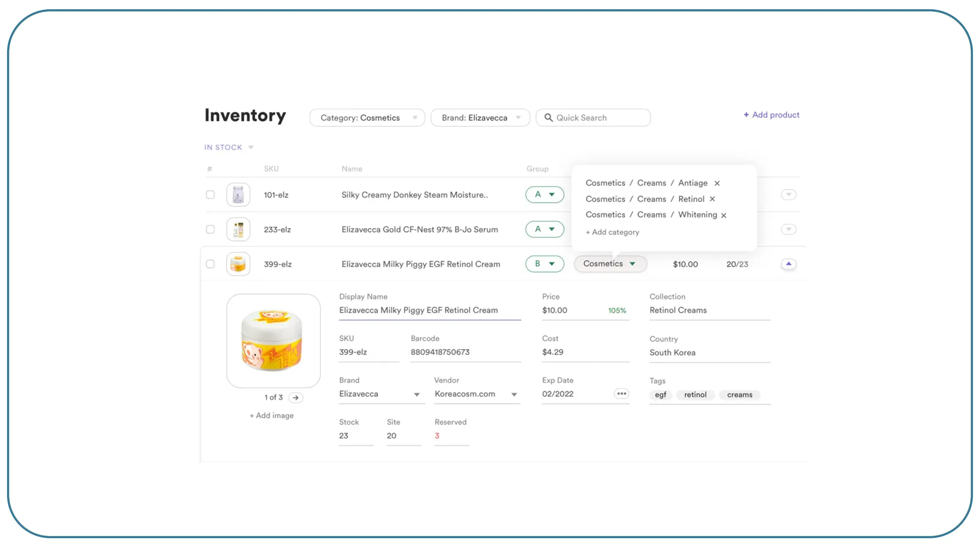Expand the 101-elz row details arrow
The height and width of the screenshot is (547, 980).
pos(789,195)
